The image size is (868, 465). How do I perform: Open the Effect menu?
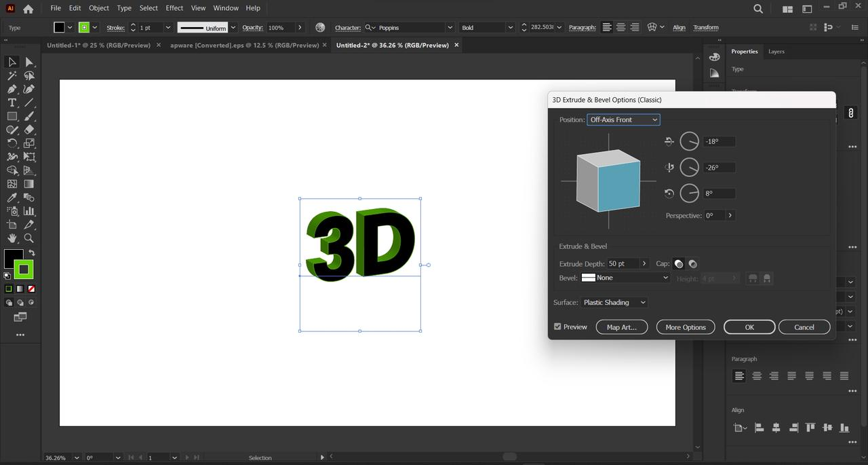(x=174, y=8)
